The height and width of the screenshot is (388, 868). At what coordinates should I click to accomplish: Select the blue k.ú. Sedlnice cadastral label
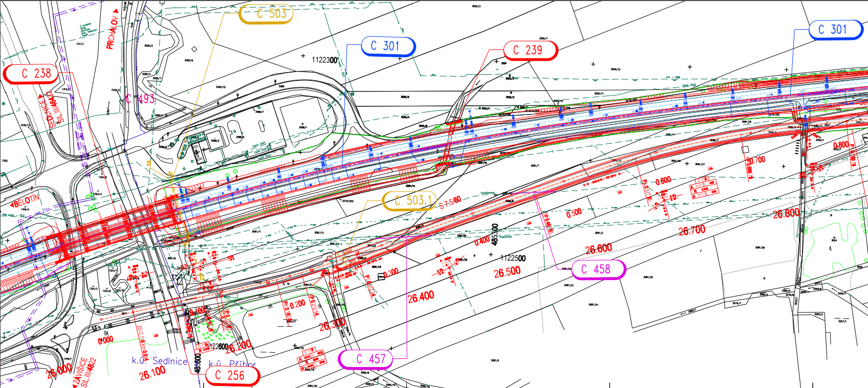coord(159,361)
